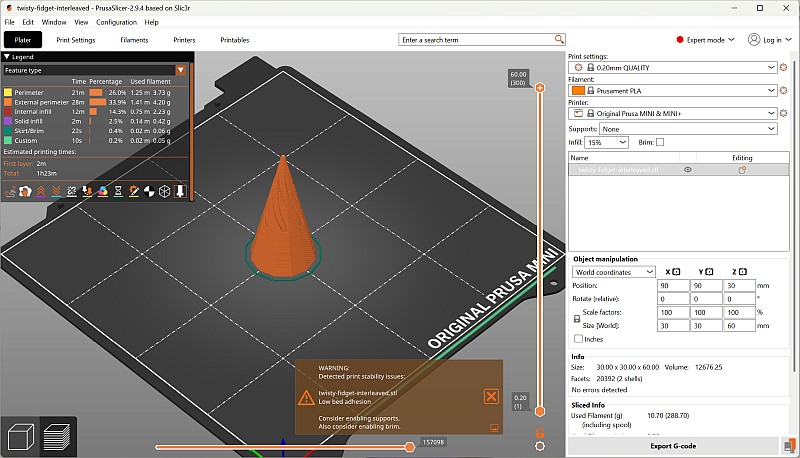Viewport: 800px width, 458px height.
Task: Click the search icon in search bar
Action: coord(558,40)
